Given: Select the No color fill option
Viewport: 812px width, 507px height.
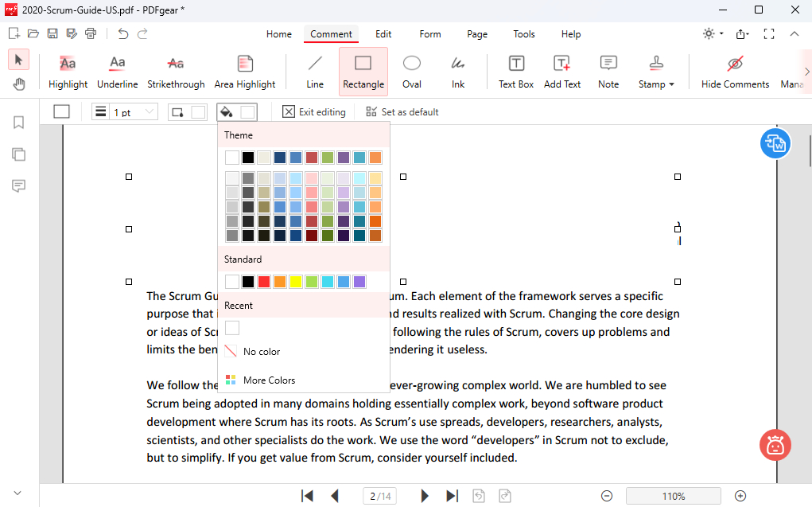Looking at the screenshot, I should click(x=253, y=352).
